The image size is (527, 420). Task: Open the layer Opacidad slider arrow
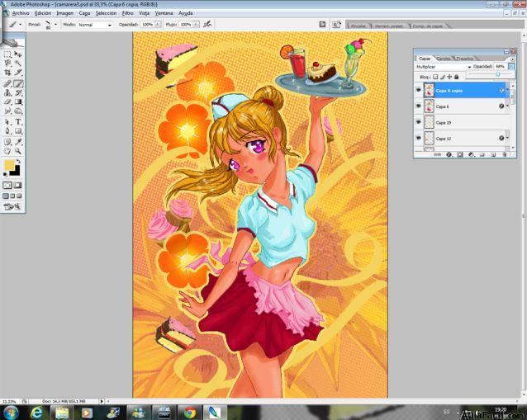click(x=511, y=67)
